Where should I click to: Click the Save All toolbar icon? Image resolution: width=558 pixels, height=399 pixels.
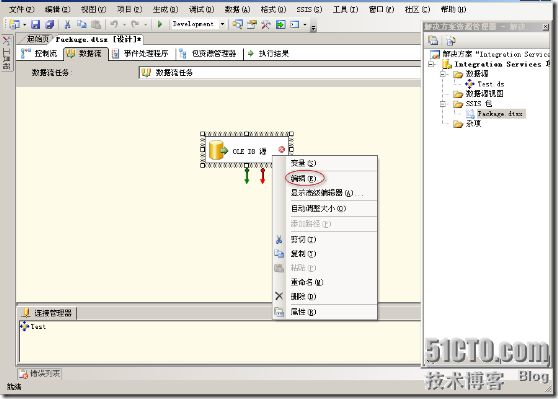click(x=49, y=24)
